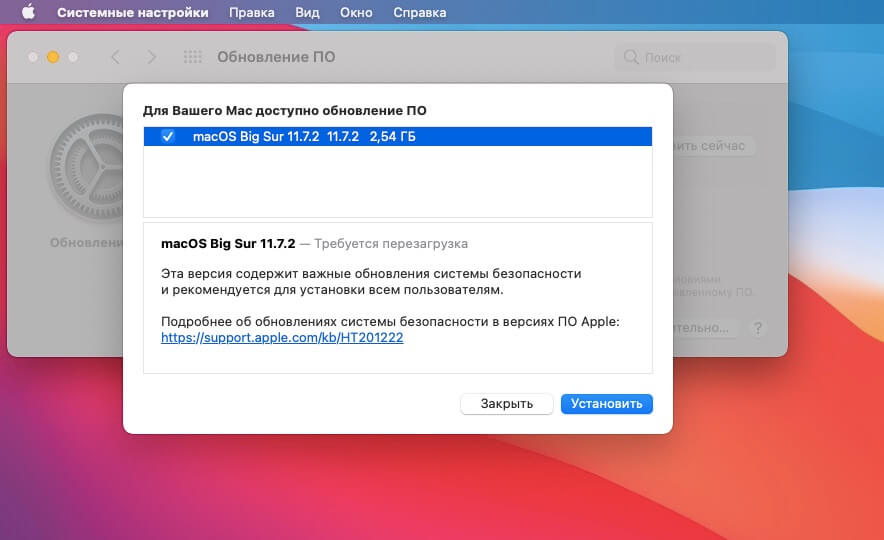Open the Справка menu
The image size is (884, 540).
click(x=420, y=13)
